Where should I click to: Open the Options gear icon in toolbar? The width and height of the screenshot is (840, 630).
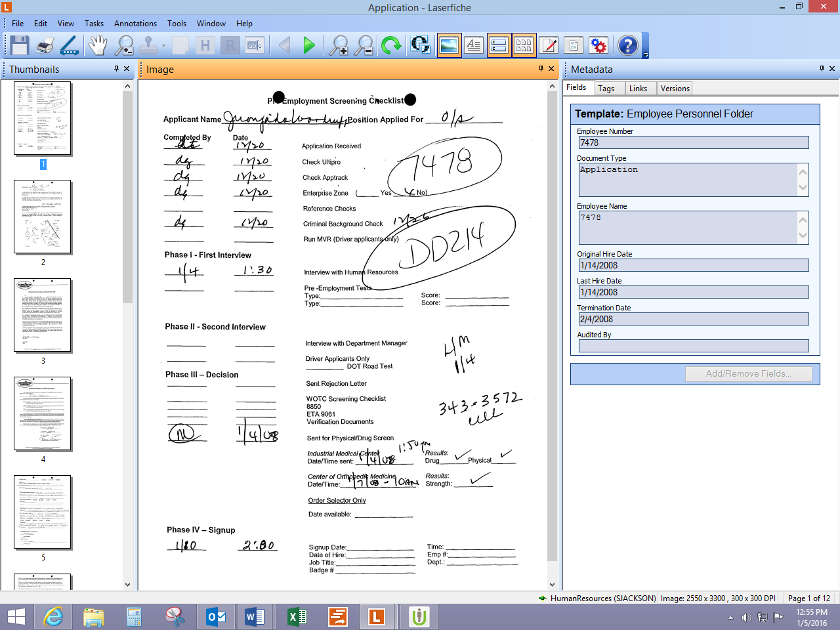pyautogui.click(x=598, y=45)
